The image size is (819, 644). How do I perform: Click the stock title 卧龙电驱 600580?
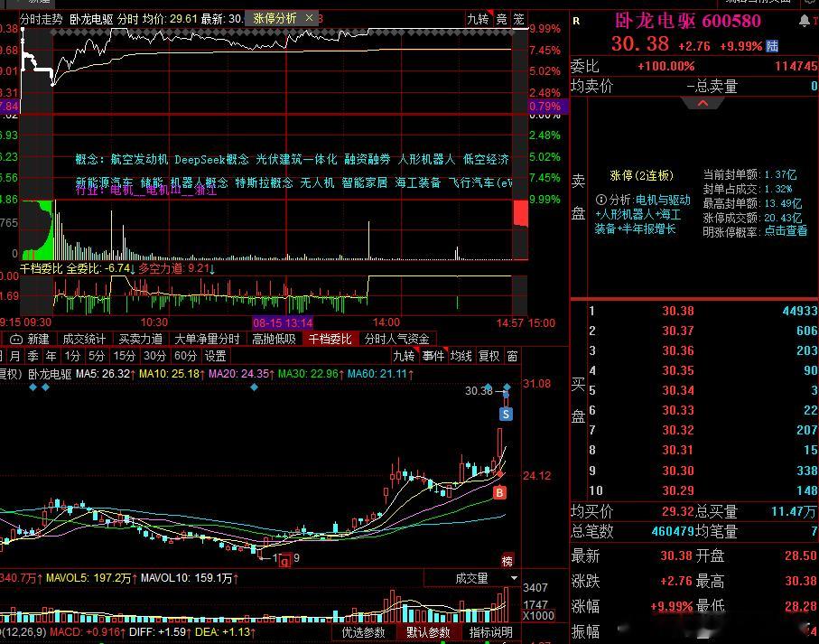[x=687, y=21]
